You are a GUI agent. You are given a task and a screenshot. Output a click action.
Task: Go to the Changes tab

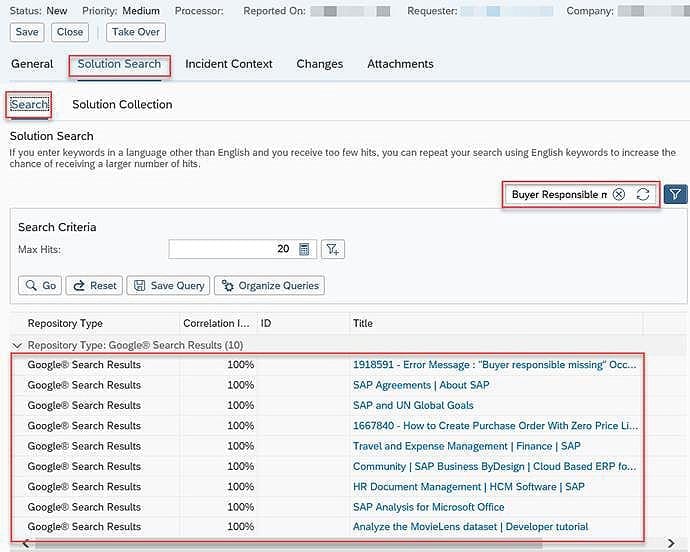click(319, 64)
